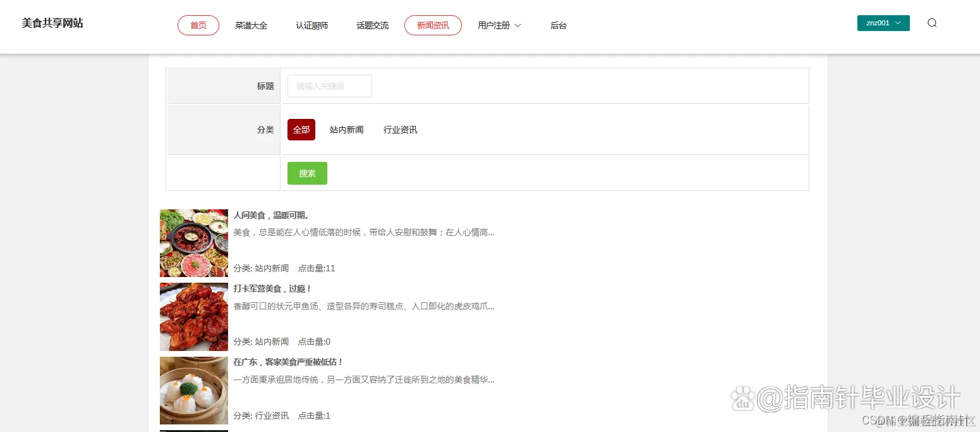Open the fried chicken thumbnail for 打卡军营美食

pyautogui.click(x=194, y=317)
